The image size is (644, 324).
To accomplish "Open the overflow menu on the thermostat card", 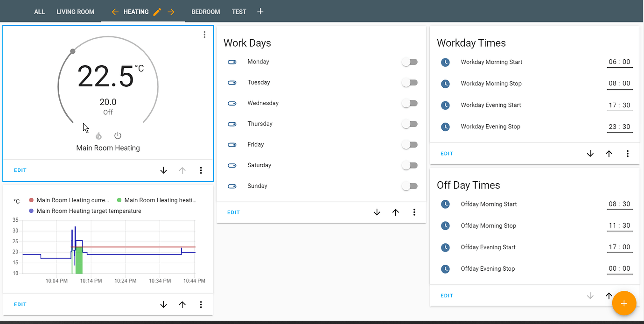I will coord(204,35).
